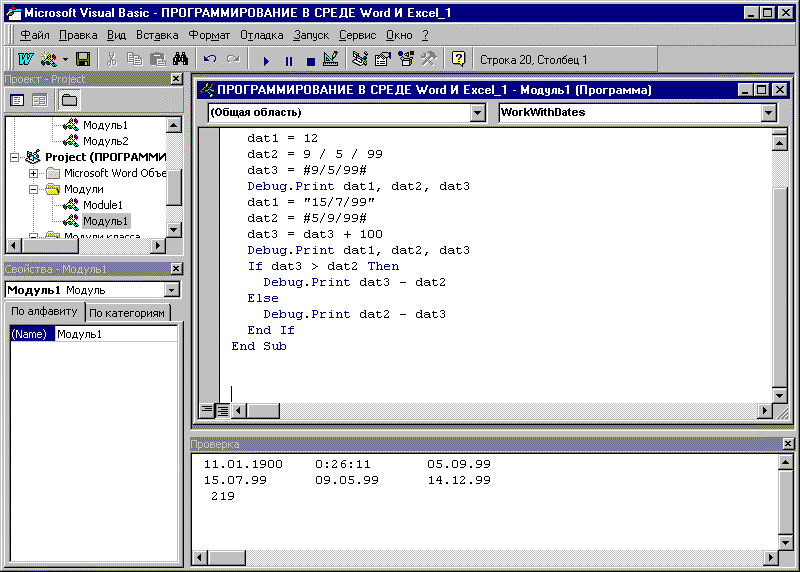
Task: Select the top Модуль1 tree item above Модуль2
Action: point(106,125)
